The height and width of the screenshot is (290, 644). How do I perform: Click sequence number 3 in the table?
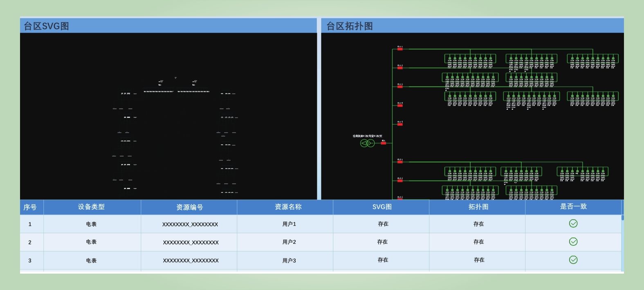tap(29, 261)
